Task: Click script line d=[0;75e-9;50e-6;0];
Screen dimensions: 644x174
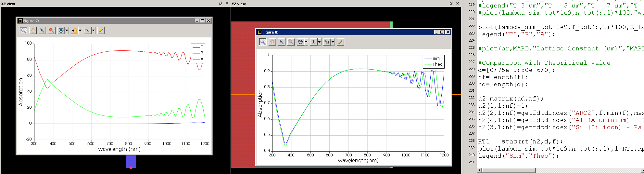Action: coord(517,70)
